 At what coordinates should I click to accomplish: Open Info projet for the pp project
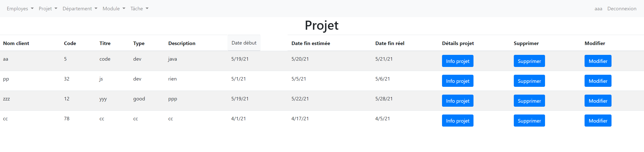457,81
